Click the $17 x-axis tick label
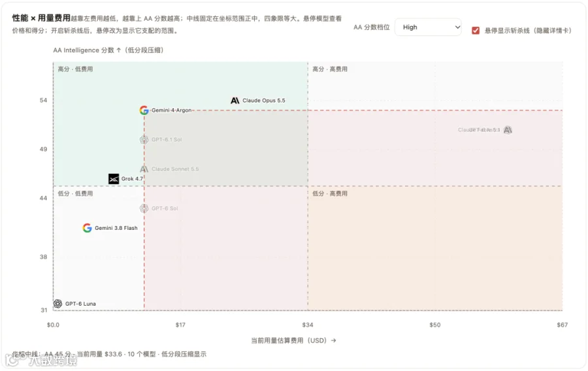The width and height of the screenshot is (588, 371). (x=180, y=325)
